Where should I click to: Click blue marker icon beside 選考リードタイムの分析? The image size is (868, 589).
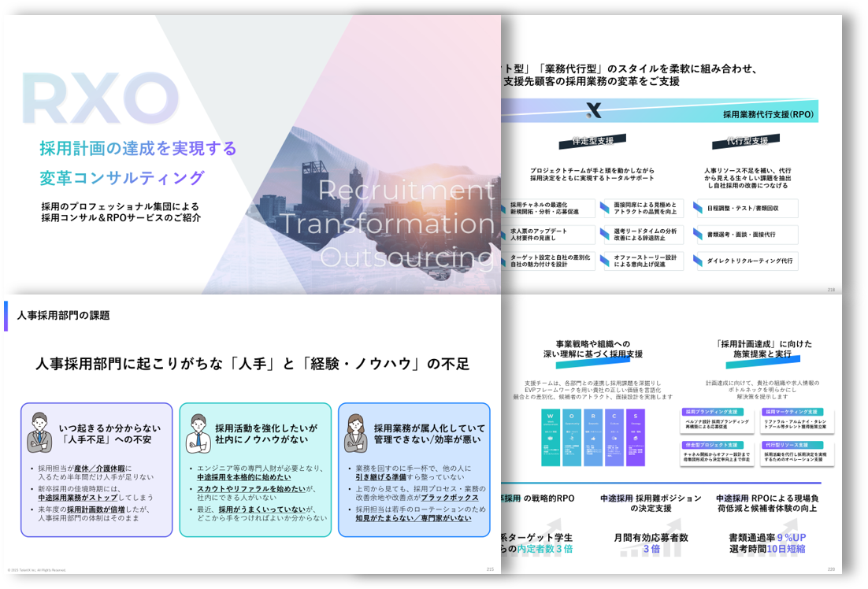(604, 235)
